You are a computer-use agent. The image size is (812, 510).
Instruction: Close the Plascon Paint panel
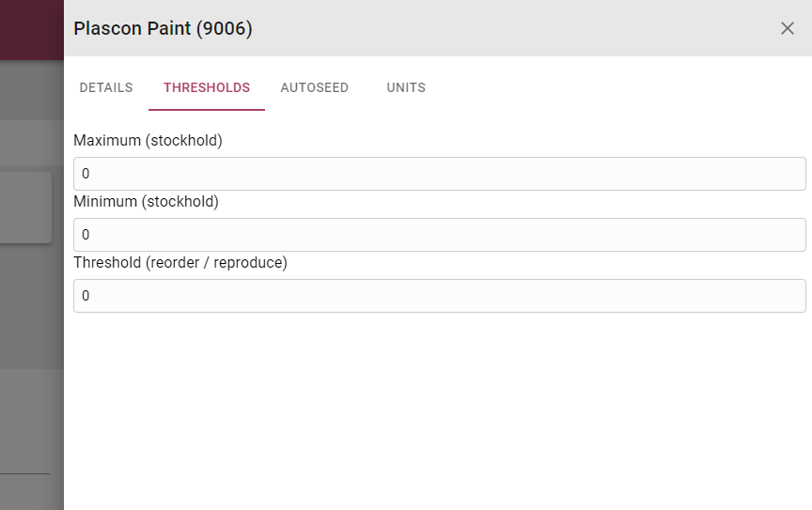[788, 28]
